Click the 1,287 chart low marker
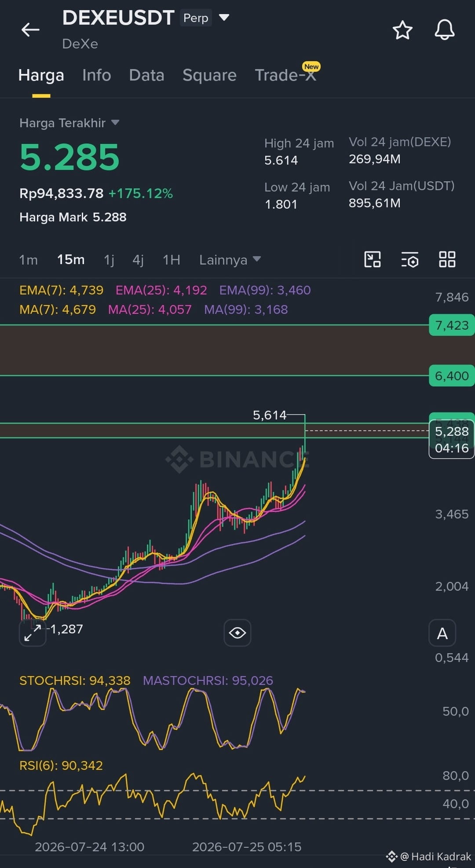The width and height of the screenshot is (475, 868). click(x=66, y=629)
